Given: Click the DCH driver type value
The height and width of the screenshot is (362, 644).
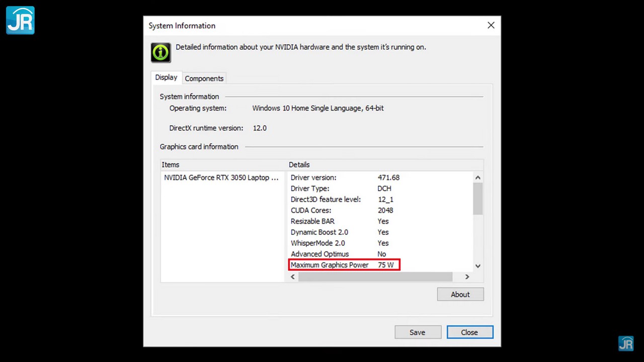Looking at the screenshot, I should 384,189.
